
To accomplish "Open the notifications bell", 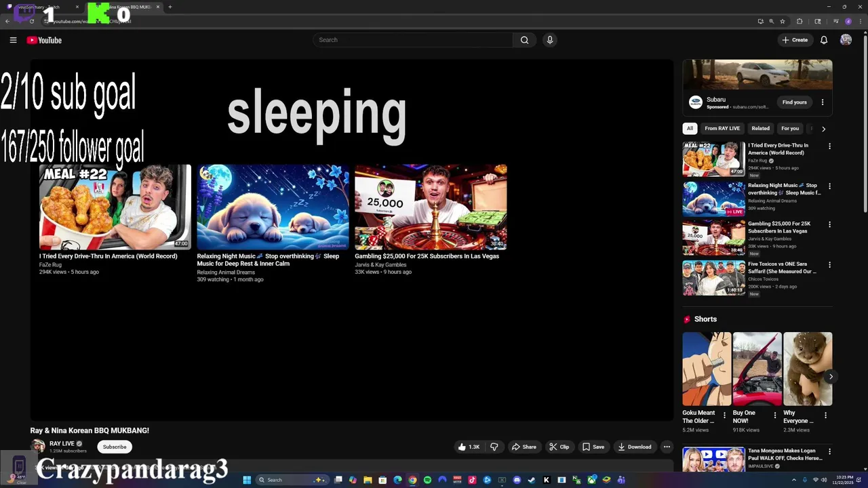I will coord(824,40).
